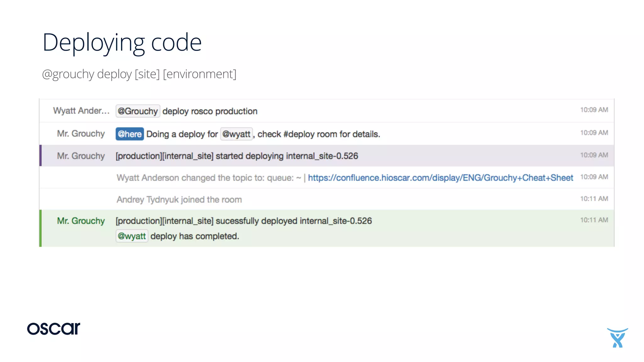644x362 pixels.
Task: Click 'check #deploy room for details.' text
Action: click(x=319, y=134)
